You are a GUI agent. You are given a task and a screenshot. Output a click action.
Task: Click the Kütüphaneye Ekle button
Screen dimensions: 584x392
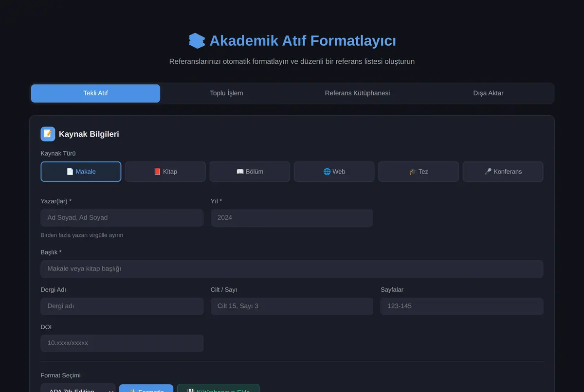click(x=219, y=389)
